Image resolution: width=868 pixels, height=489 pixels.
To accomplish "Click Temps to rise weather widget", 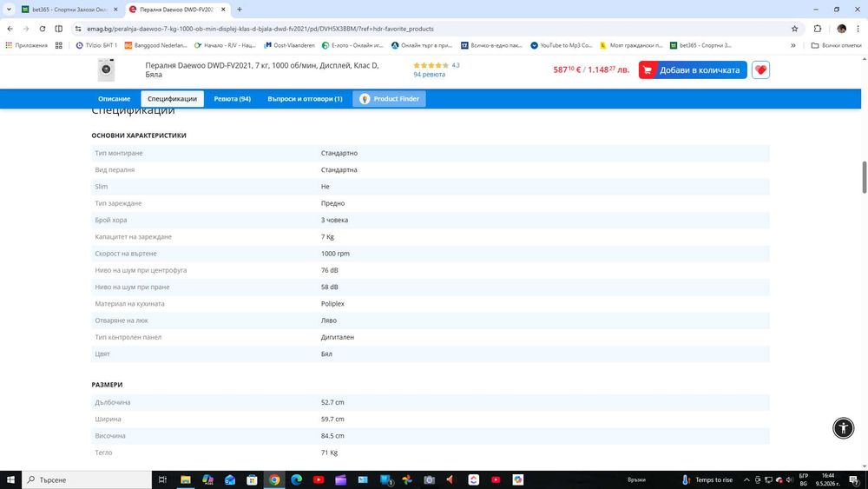I will pos(707,479).
